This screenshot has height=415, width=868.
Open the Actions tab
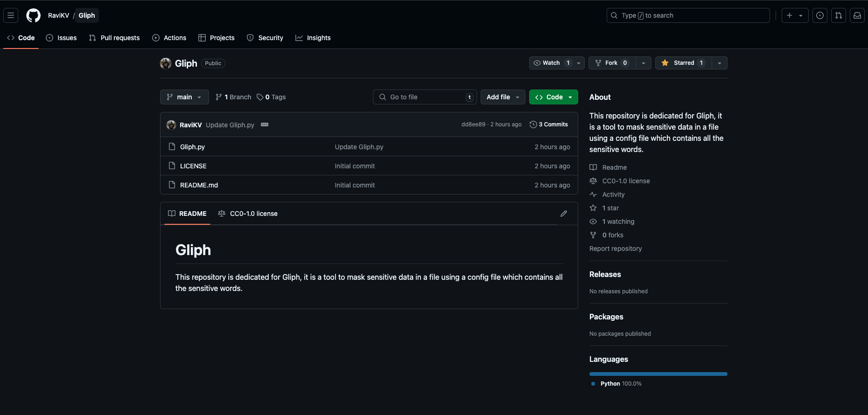click(169, 38)
